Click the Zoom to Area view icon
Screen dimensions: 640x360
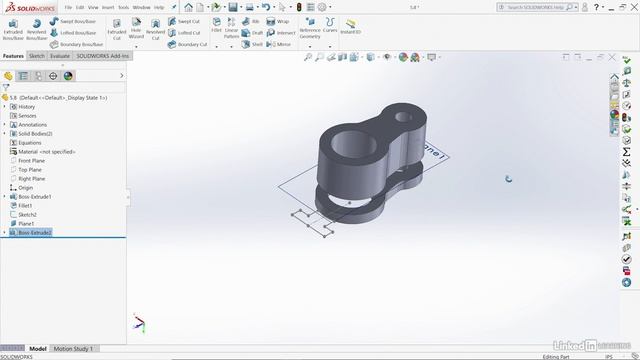tap(319, 57)
